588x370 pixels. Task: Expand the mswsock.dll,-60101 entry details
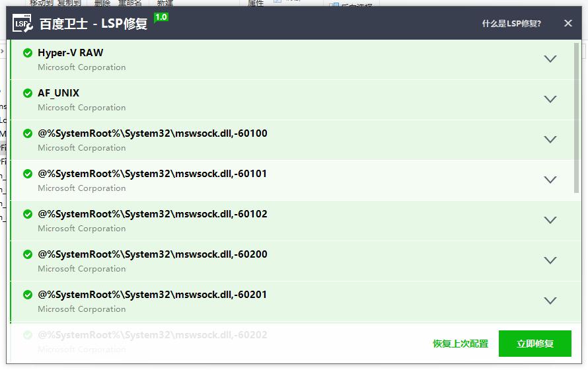click(550, 180)
